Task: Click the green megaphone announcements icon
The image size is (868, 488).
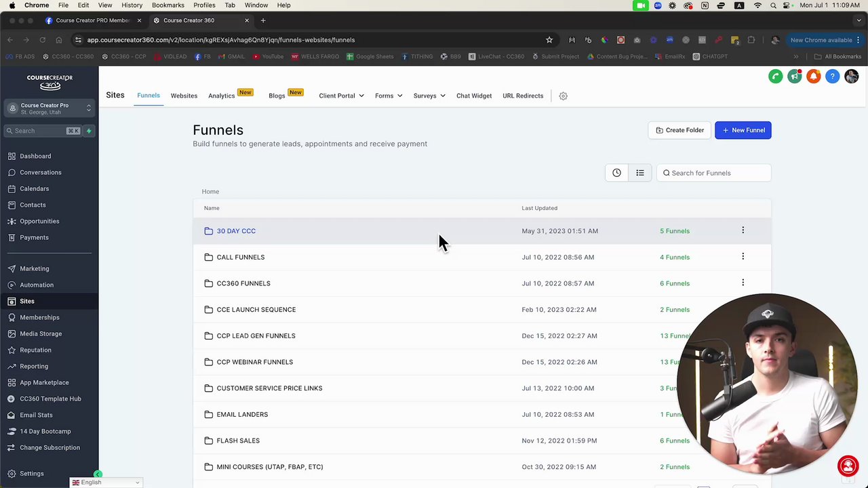Action: 794,77
